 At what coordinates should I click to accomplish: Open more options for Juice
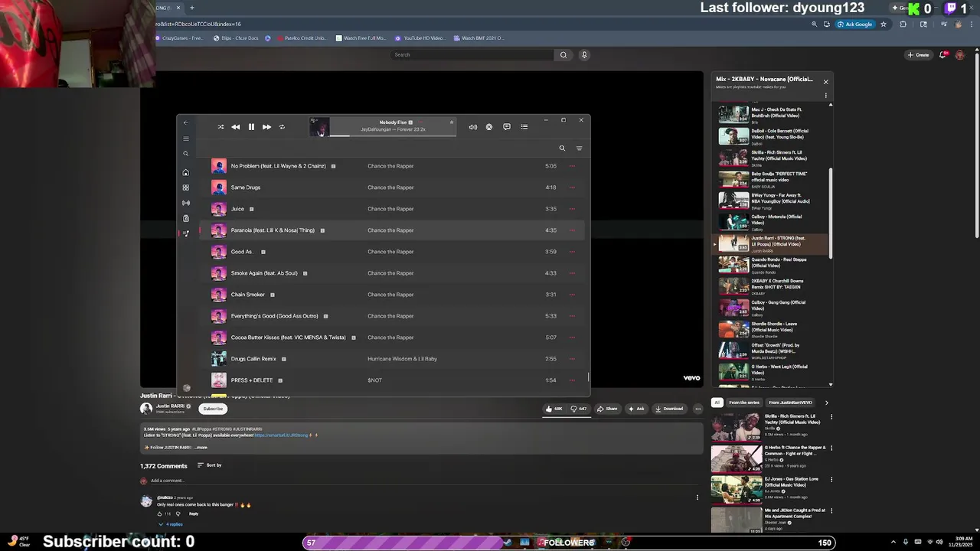pyautogui.click(x=572, y=209)
